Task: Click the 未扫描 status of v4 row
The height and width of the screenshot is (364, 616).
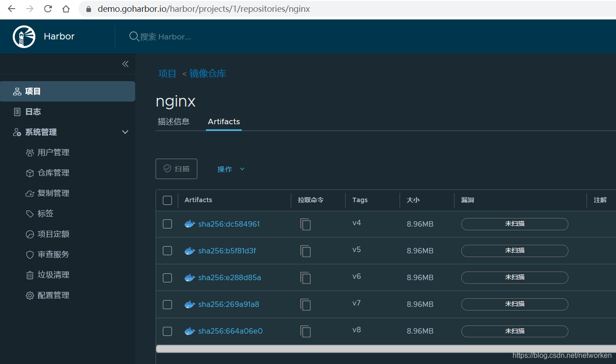Action: 514,224
